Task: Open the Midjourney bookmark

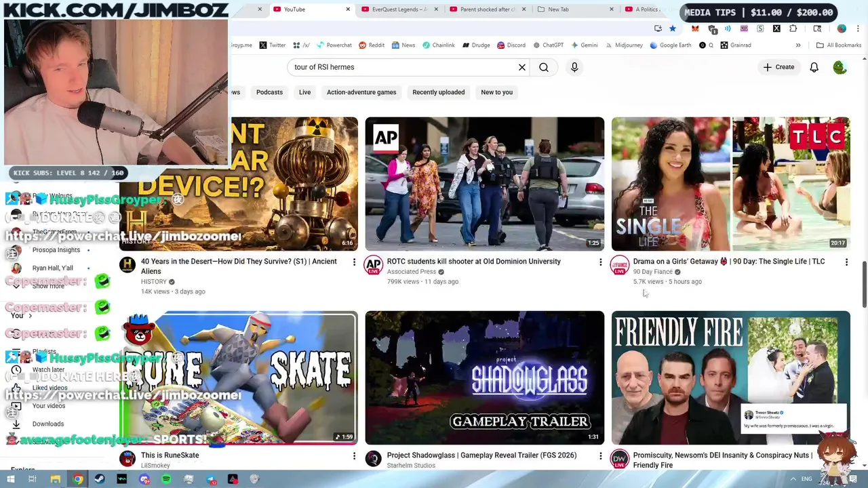Action: (623, 45)
